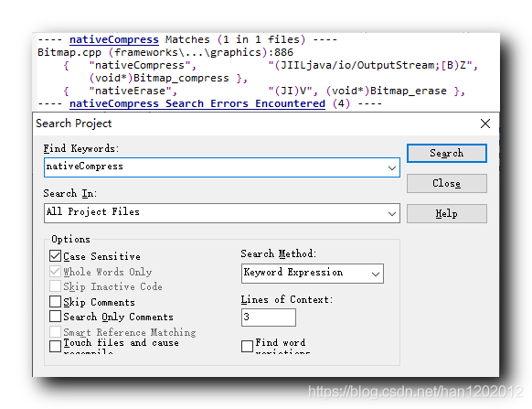Click the "nativeCompress", string in results
Viewport: 532px width, 409px height.
pos(143,65)
